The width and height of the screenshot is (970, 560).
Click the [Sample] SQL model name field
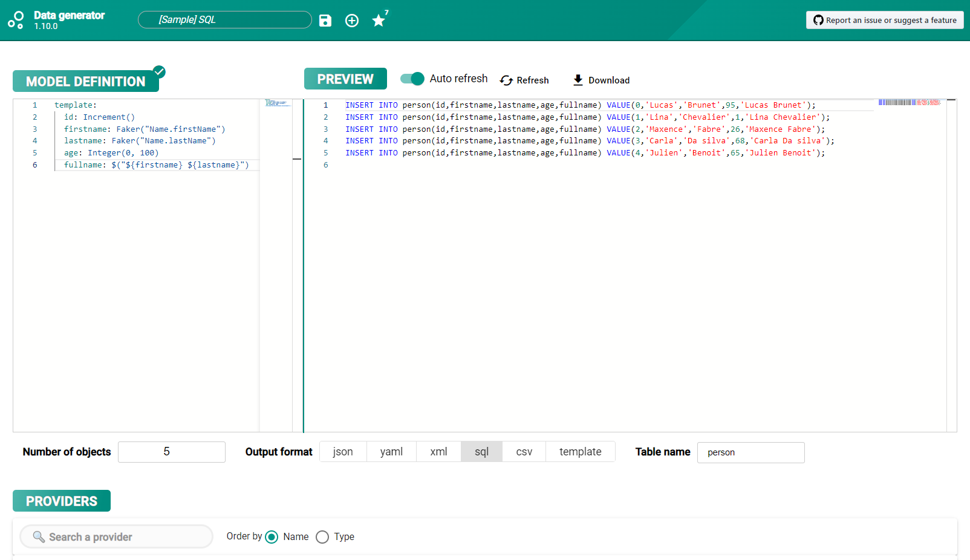[224, 20]
